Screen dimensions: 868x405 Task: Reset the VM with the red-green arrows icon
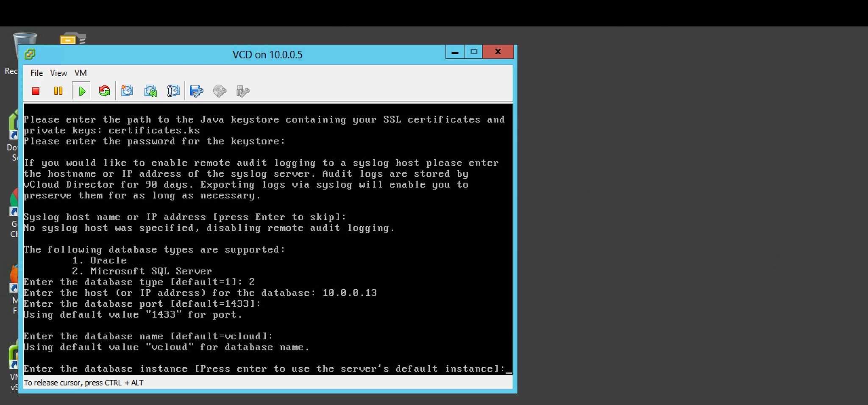104,91
